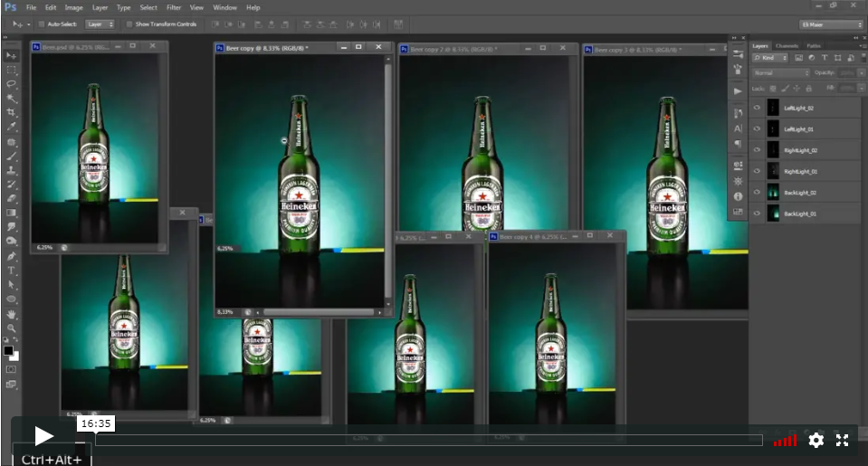Open the File menu
Viewport: 868px width, 466px height.
[31, 8]
